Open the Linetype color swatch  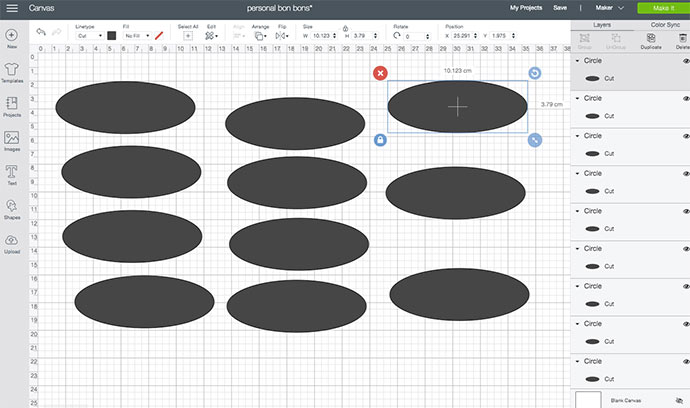pyautogui.click(x=112, y=36)
